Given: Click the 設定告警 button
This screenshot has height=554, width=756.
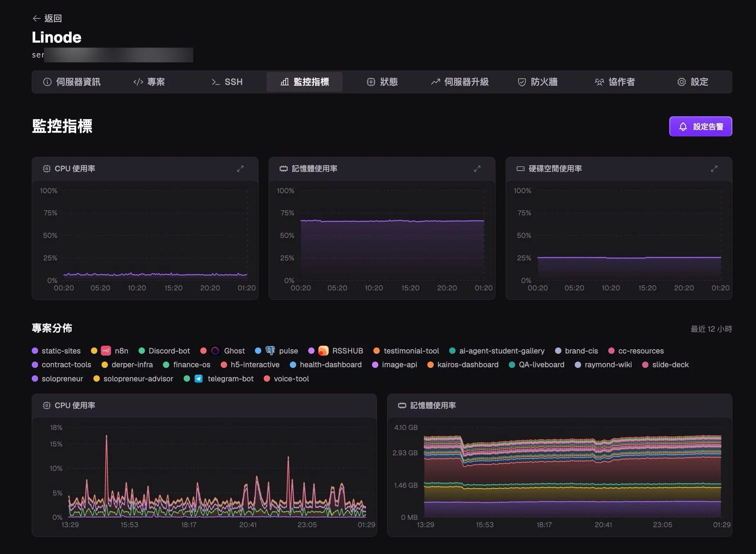Looking at the screenshot, I should click(x=701, y=126).
